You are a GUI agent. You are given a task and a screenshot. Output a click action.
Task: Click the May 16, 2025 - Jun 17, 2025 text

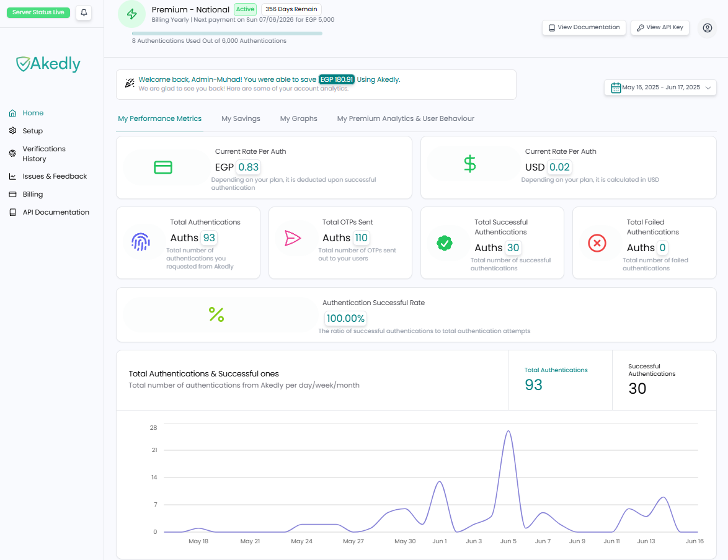pos(661,87)
